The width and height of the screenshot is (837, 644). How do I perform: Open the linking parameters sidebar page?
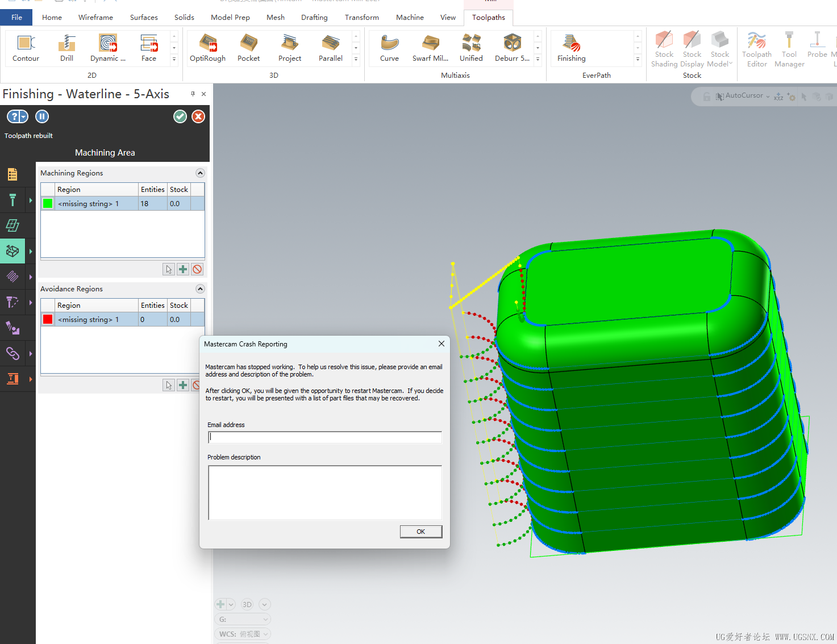(x=13, y=353)
